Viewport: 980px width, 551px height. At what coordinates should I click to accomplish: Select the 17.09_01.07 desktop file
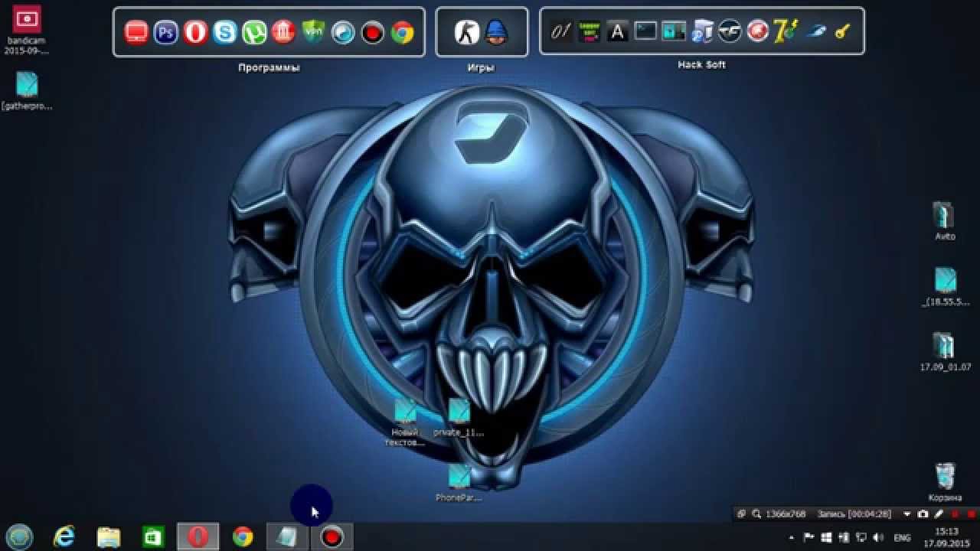[946, 352]
